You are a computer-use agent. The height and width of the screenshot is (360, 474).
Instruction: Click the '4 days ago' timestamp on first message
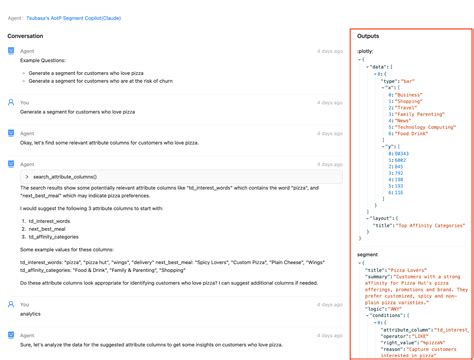click(330, 51)
